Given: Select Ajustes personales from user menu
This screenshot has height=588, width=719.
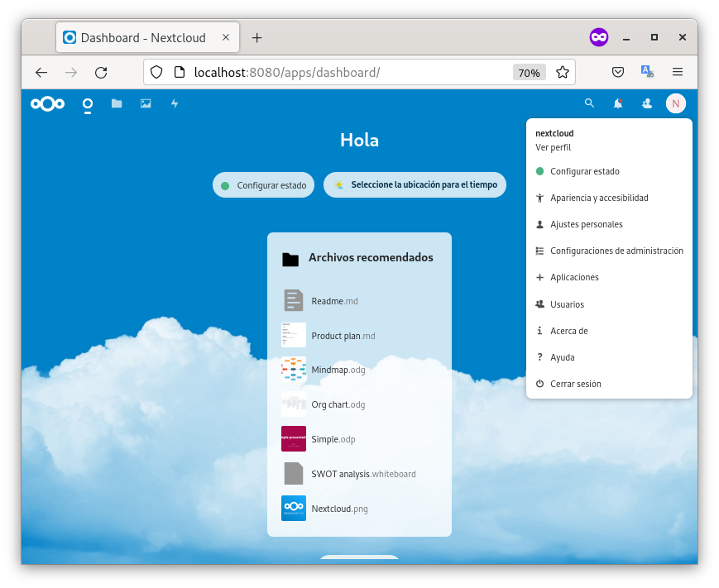Looking at the screenshot, I should [x=586, y=224].
